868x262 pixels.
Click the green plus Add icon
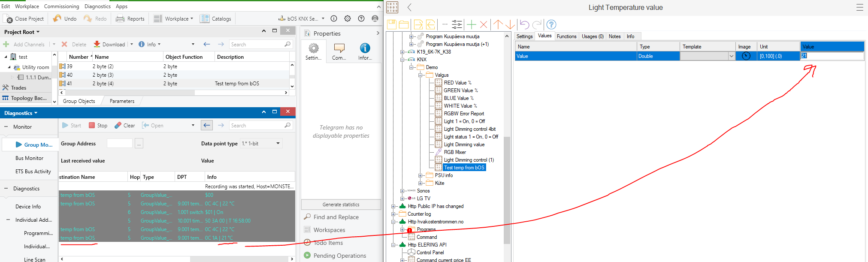472,24
